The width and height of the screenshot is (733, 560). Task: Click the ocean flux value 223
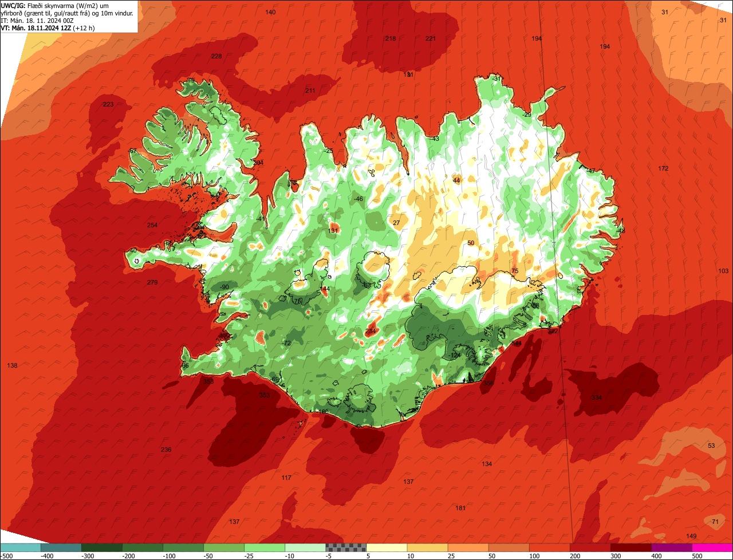[x=108, y=104]
